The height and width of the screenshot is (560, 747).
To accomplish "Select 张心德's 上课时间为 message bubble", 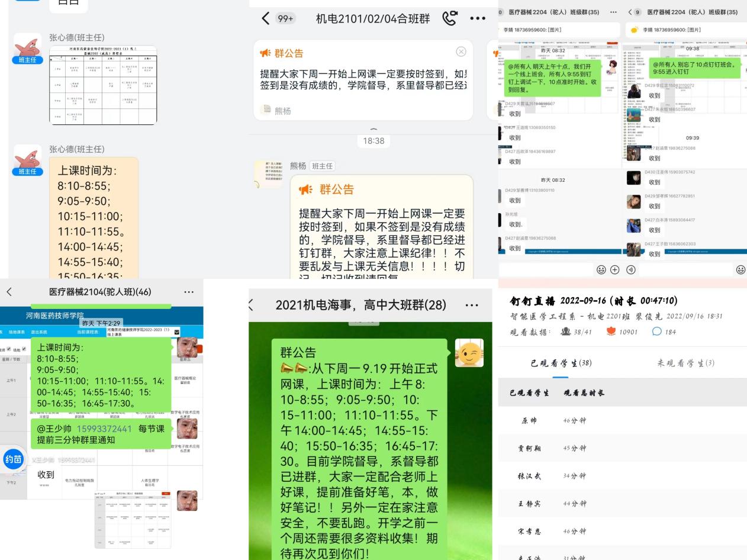I will click(94, 217).
